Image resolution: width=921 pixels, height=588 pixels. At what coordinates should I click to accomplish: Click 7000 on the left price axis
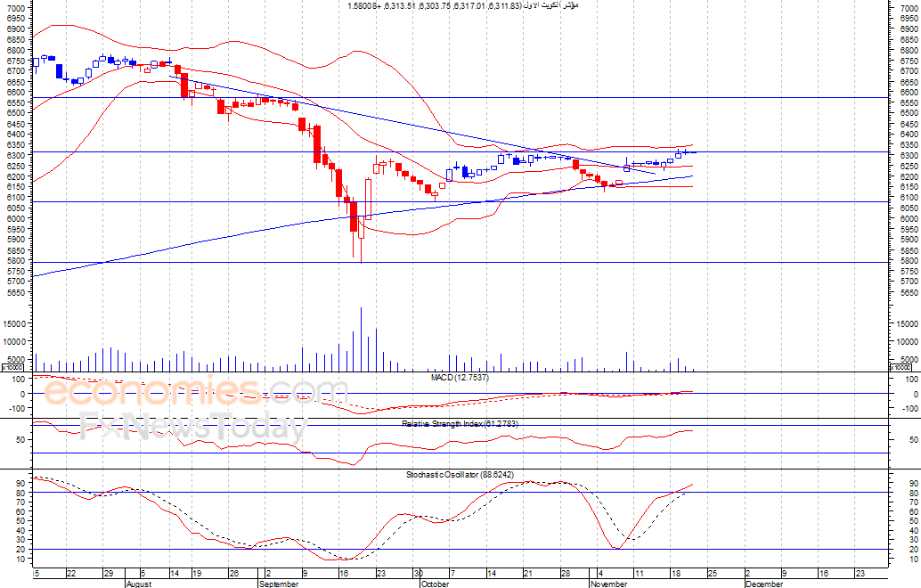pos(16,8)
